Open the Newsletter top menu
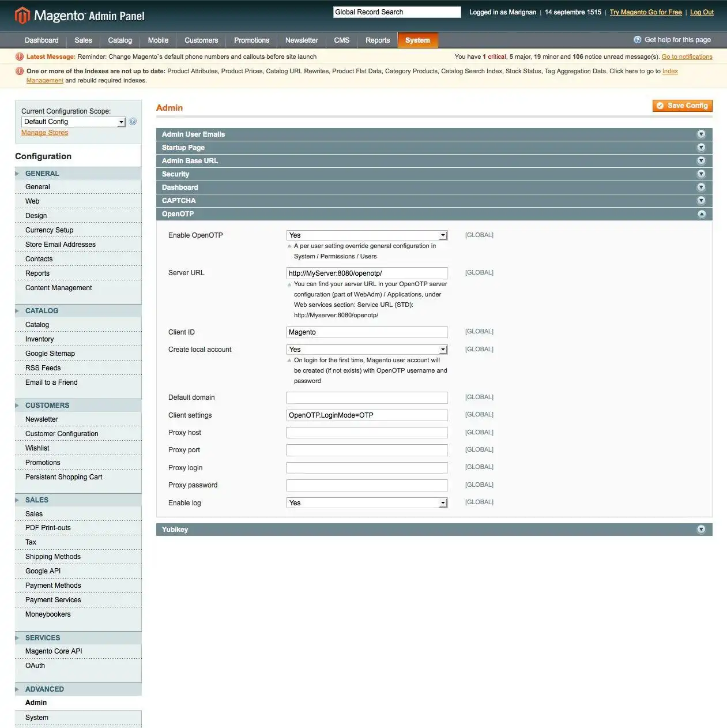 302,40
